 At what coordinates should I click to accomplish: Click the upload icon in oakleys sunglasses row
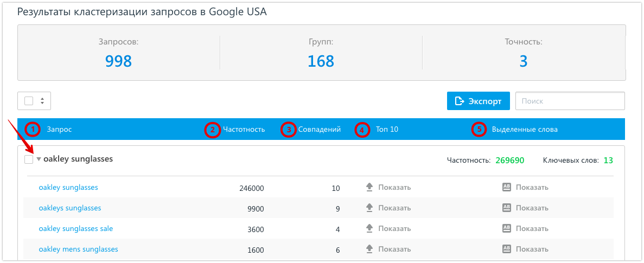click(369, 208)
